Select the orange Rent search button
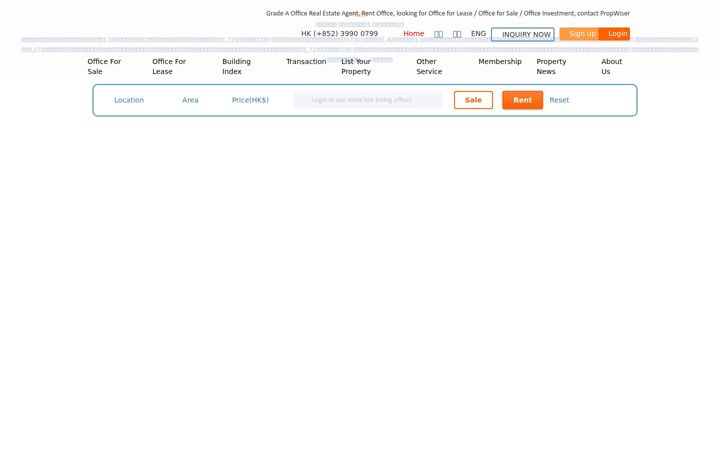Image resolution: width=720 pixels, height=450 pixels. (x=523, y=100)
